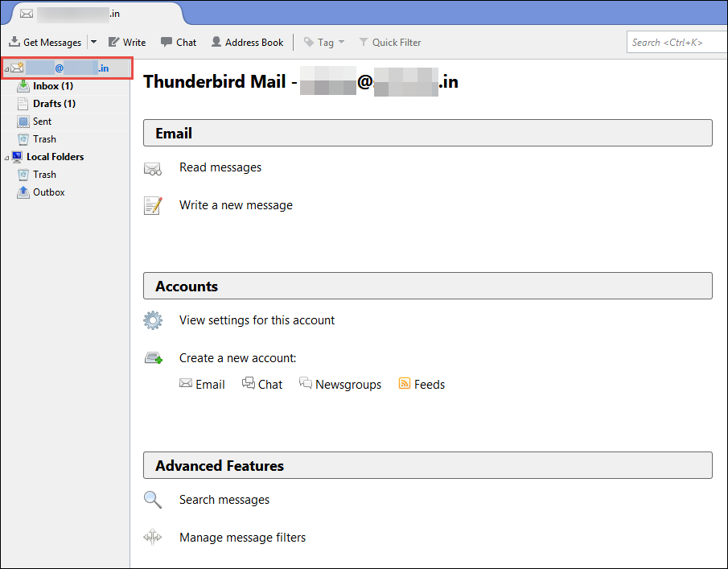This screenshot has height=569, width=728.
Task: Click the Sent stamp icon
Action: [23, 122]
